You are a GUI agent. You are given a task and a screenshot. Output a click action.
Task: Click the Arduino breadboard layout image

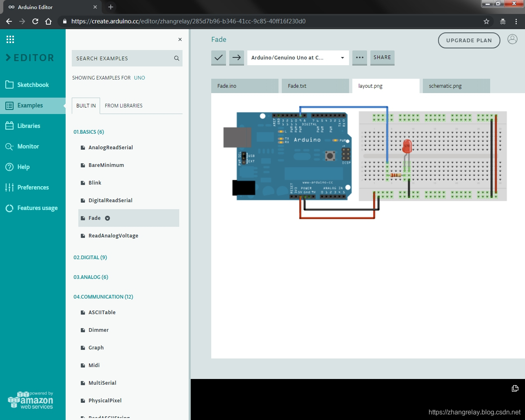[365, 162]
